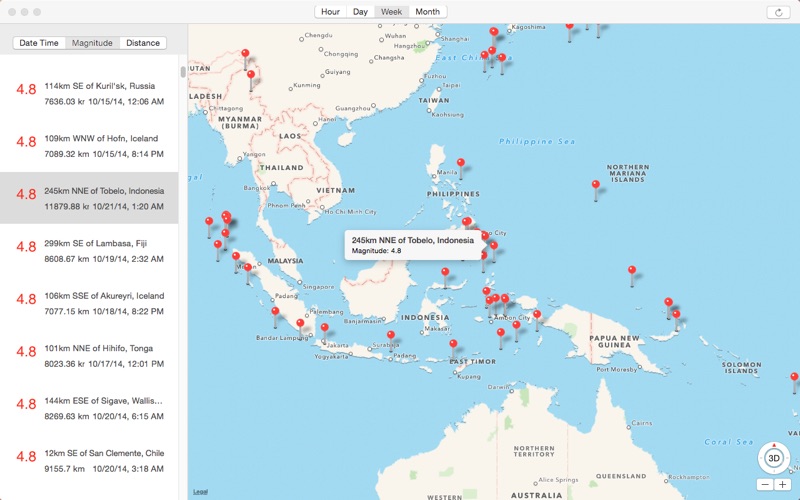Viewport: 800px width, 500px height.
Task: Click the pin near Bandar Lampung
Action: click(x=300, y=323)
